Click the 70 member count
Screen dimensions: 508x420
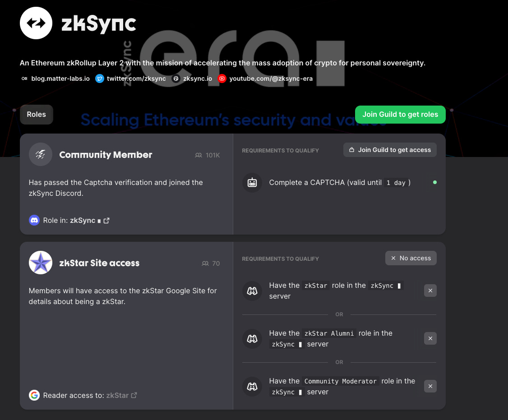point(216,263)
